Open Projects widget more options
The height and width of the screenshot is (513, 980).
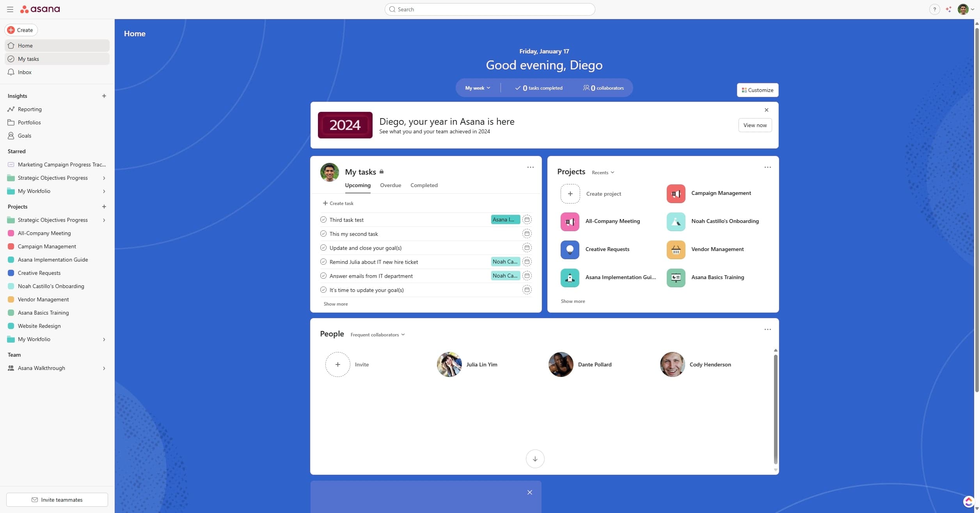tap(767, 167)
